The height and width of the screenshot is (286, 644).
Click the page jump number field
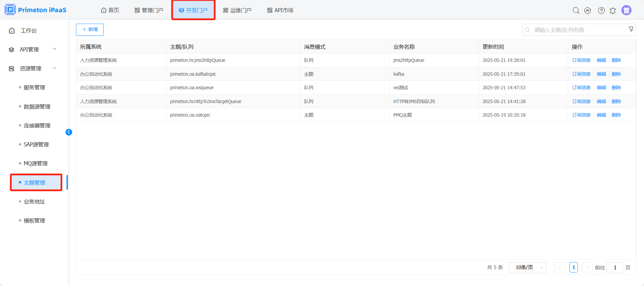[x=615, y=267]
